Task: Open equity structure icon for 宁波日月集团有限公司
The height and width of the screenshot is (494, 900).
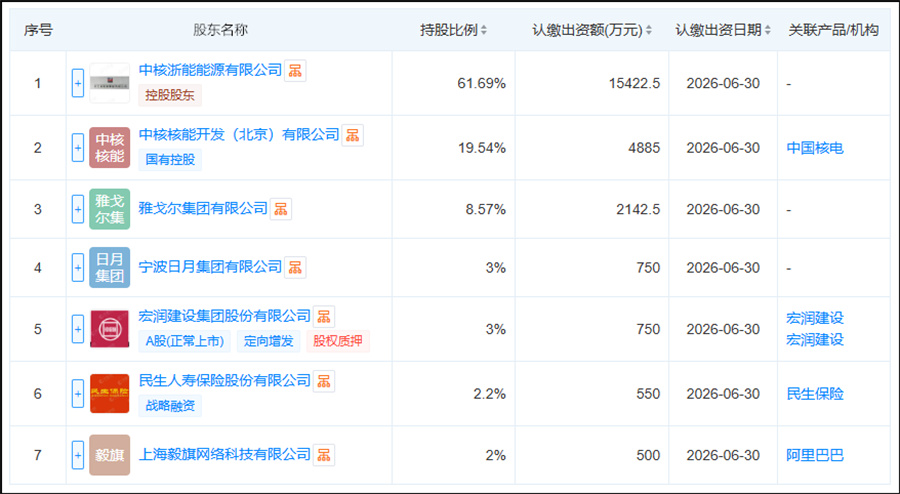Action: [x=295, y=267]
